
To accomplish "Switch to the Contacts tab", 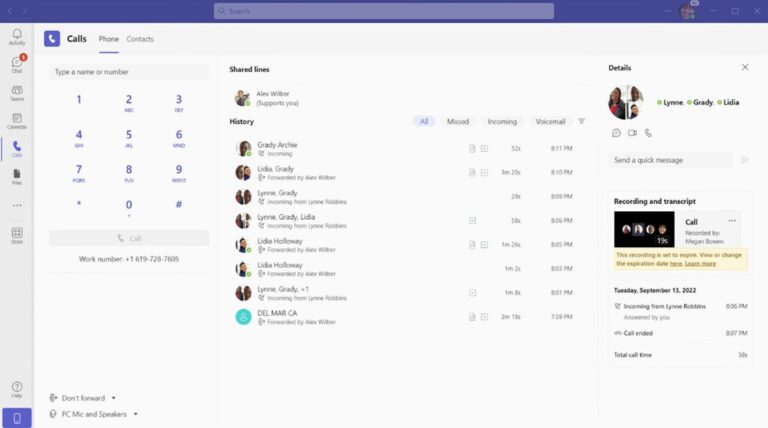I will [x=140, y=39].
